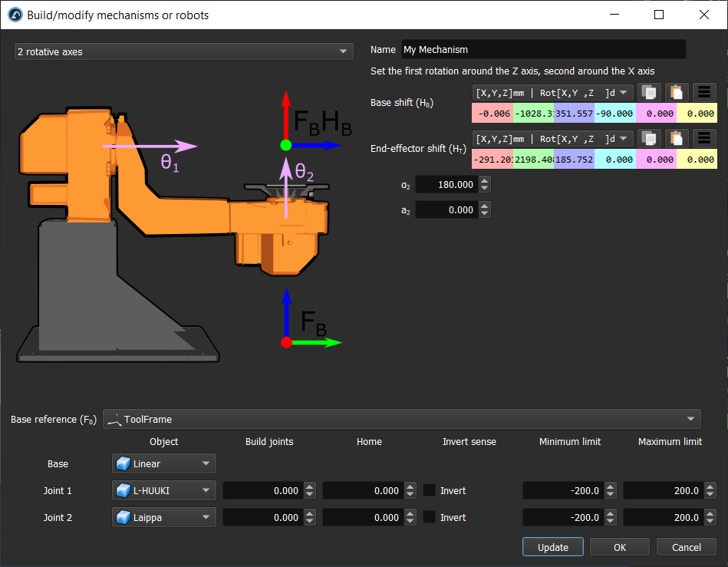Open the 2 rotative axes mechanism dropdown

184,51
